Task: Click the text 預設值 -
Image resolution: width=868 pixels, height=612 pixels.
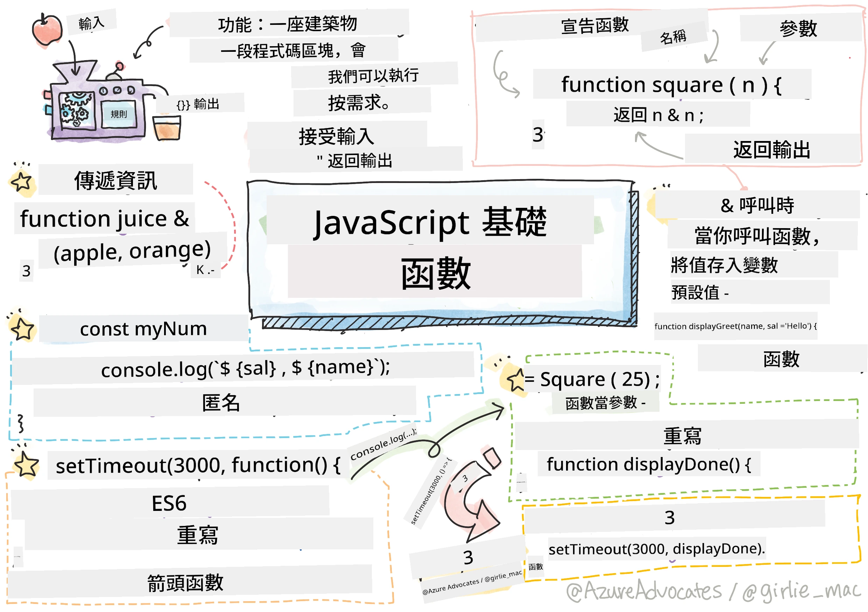Action: 700,292
